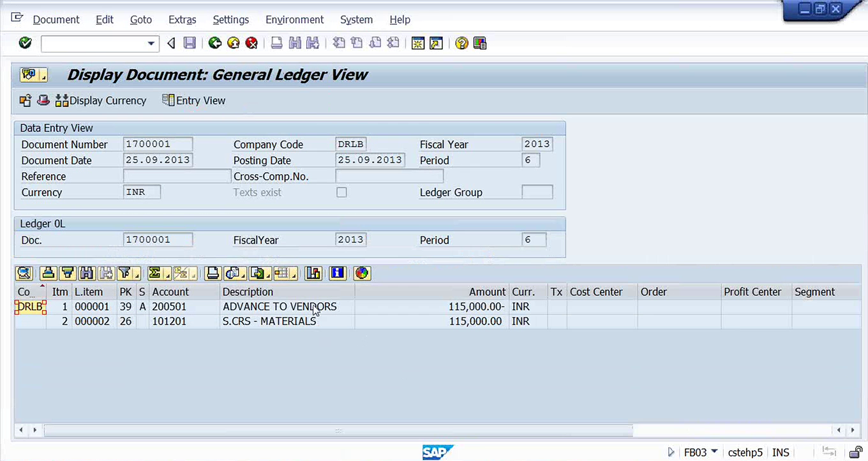
Task: Open the yellow Help question mark icon
Action: click(461, 43)
